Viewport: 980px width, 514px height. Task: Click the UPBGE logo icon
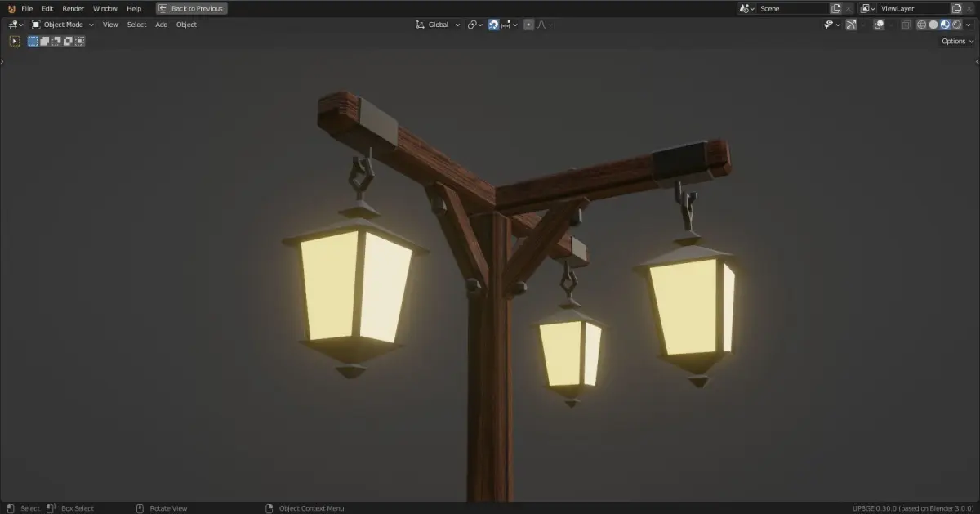[x=11, y=8]
